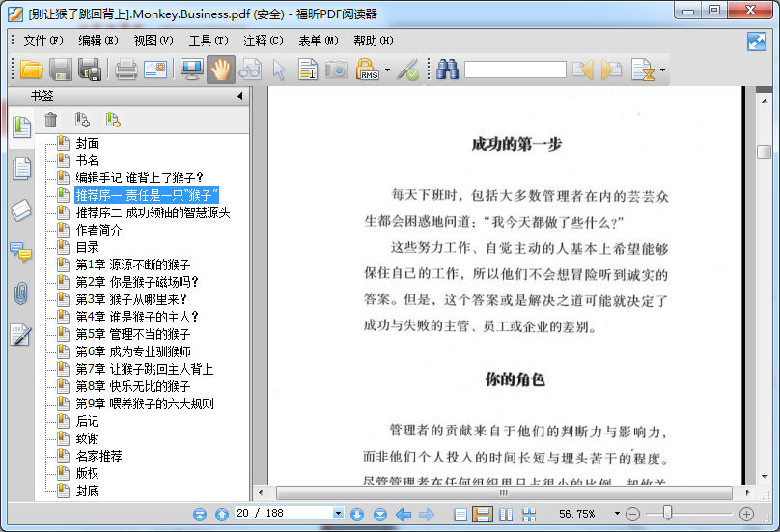Screen dimensions: 780x532
Task: Click the Open file folder icon
Action: [x=31, y=70]
